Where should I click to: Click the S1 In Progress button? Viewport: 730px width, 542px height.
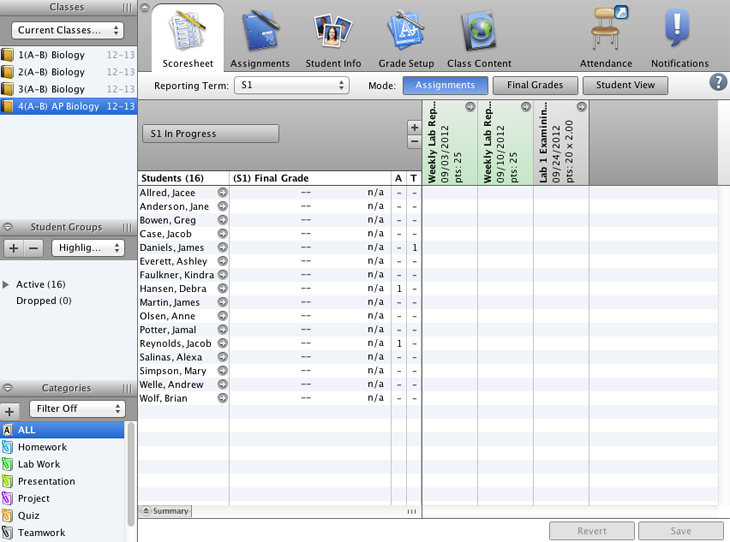point(209,134)
